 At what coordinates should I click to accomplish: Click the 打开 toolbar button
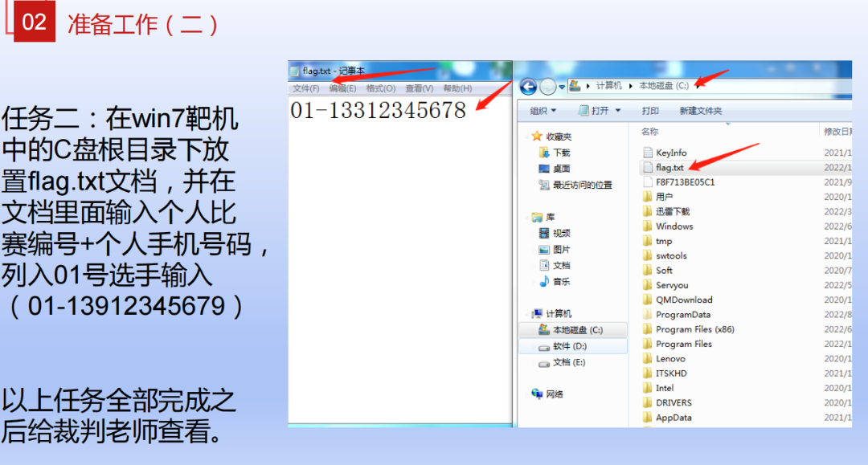point(593,111)
